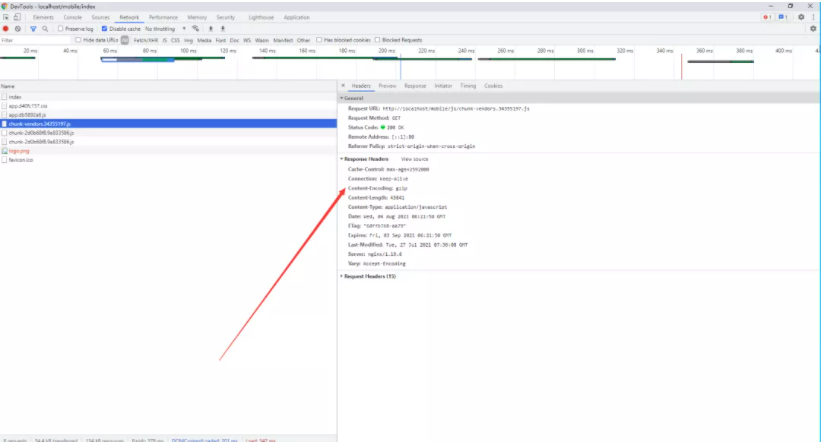Filter requests by Img
The width and height of the screenshot is (823, 448).
coord(188,40)
